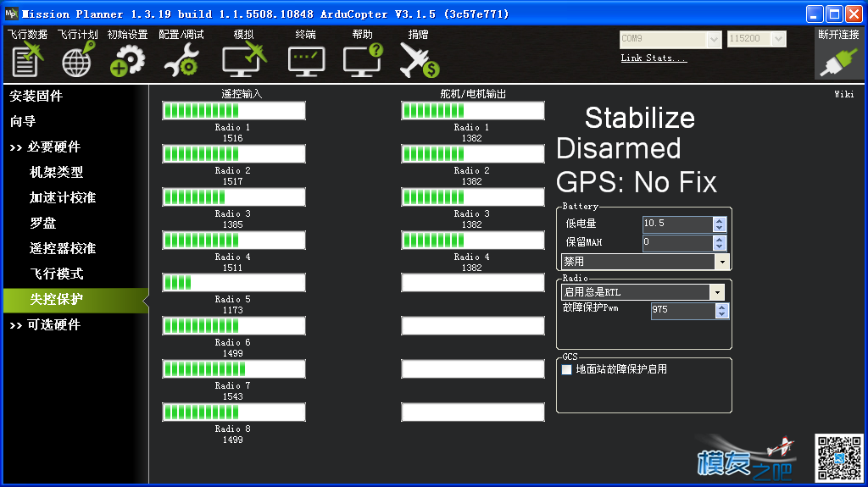
Task: Open the 115200 baud rate dropdown
Action: (x=778, y=39)
